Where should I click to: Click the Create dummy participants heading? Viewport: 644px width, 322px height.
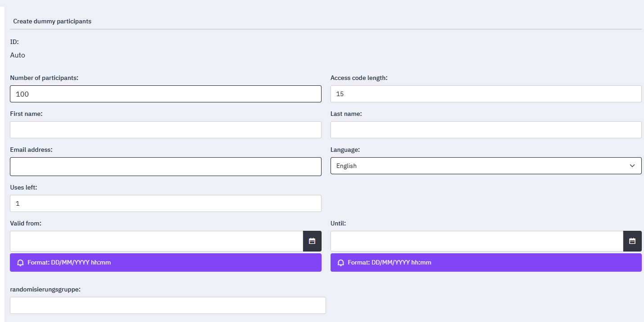(x=52, y=21)
